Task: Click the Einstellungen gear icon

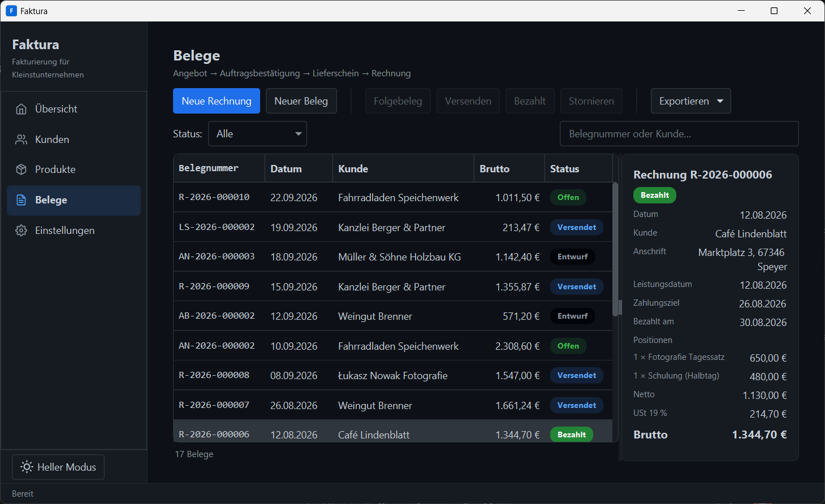Action: 21,231
